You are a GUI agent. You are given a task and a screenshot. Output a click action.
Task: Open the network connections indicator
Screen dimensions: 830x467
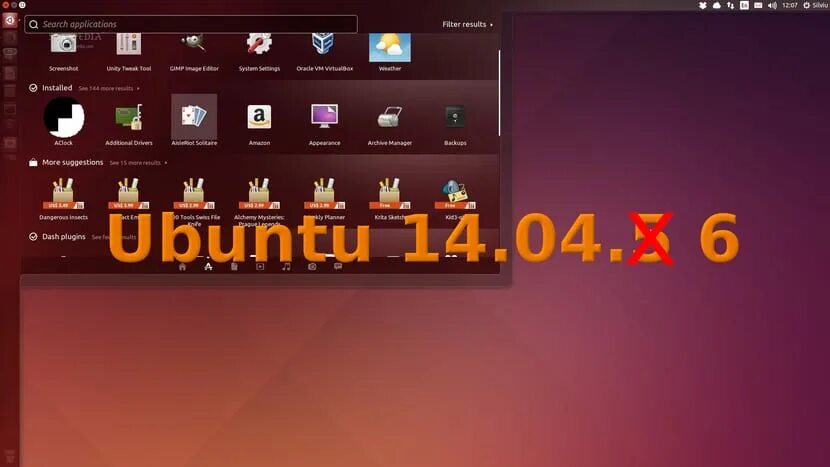click(730, 5)
